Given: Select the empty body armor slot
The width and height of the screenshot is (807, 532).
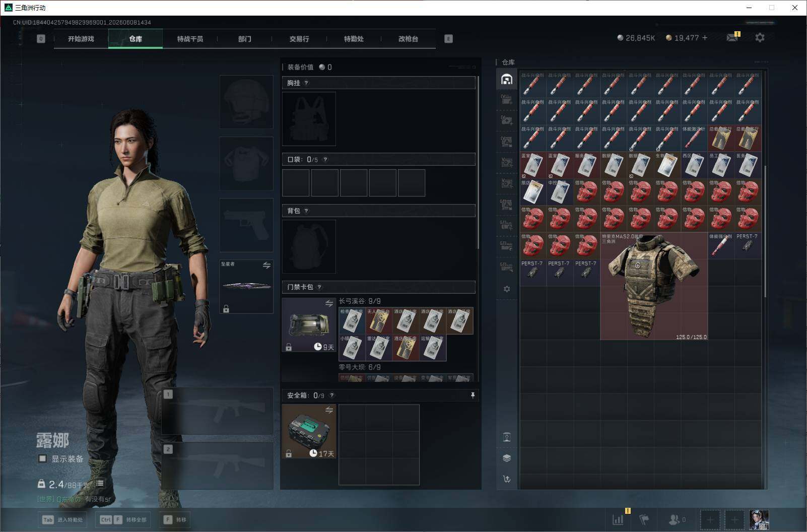Looking at the screenshot, I should click(246, 163).
